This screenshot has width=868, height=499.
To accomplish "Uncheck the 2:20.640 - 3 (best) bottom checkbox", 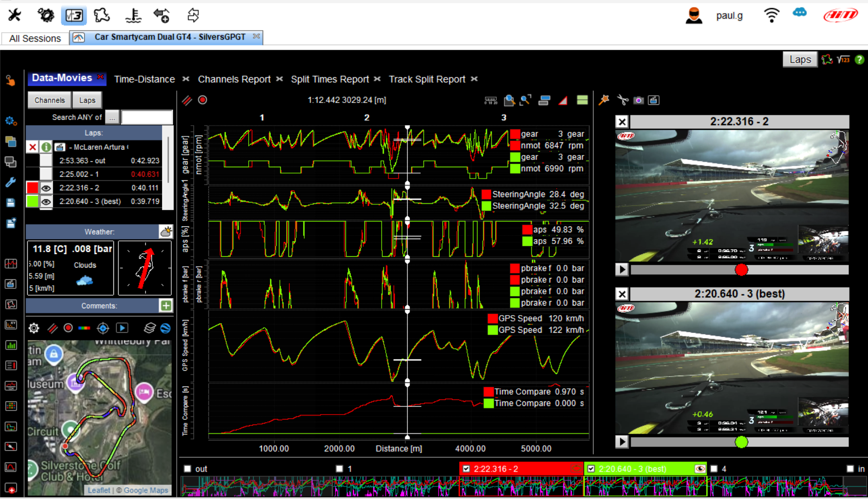I will [x=591, y=469].
